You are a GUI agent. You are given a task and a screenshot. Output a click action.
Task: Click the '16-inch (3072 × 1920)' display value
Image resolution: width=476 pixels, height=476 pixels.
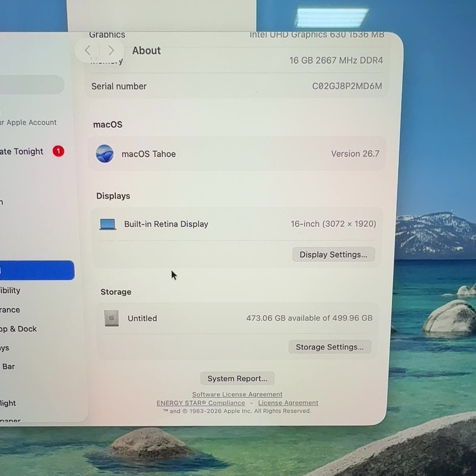pyautogui.click(x=333, y=224)
